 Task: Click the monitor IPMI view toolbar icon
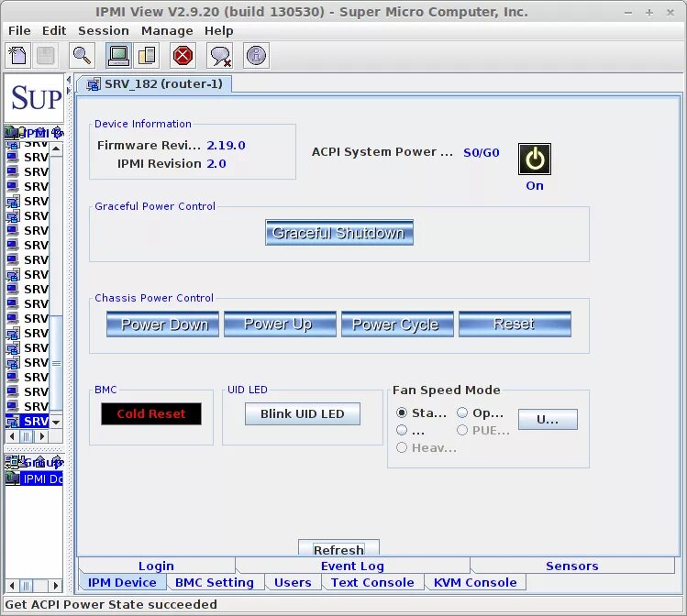click(x=118, y=56)
